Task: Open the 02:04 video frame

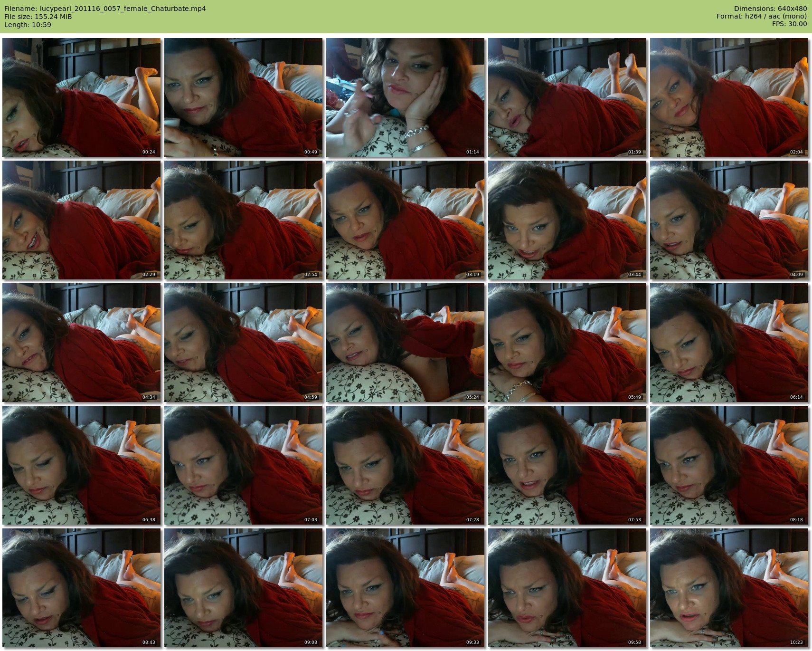Action: (729, 97)
